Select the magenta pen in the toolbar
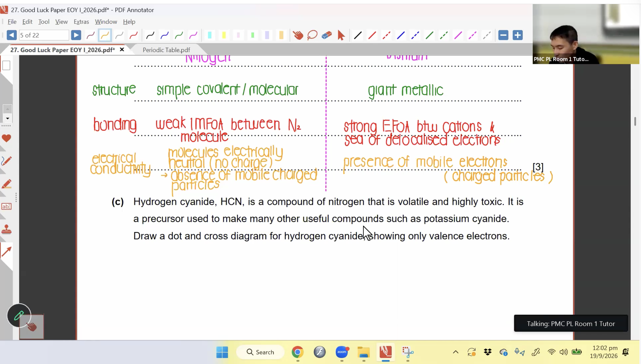Image resolution: width=641 pixels, height=364 pixels. pyautogui.click(x=193, y=35)
